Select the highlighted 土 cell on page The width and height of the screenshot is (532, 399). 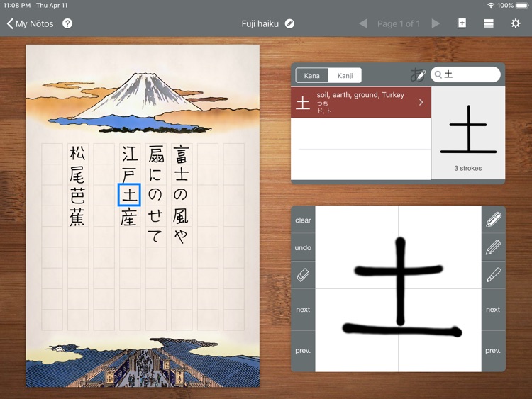click(129, 195)
